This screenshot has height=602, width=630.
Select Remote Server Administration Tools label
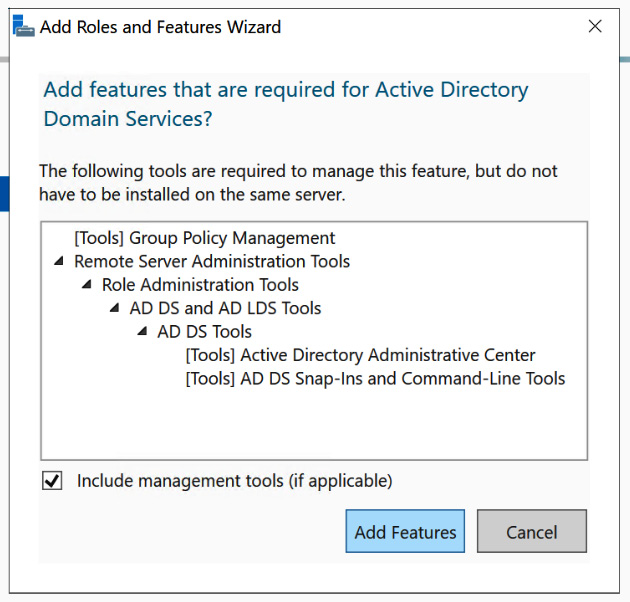tap(212, 262)
